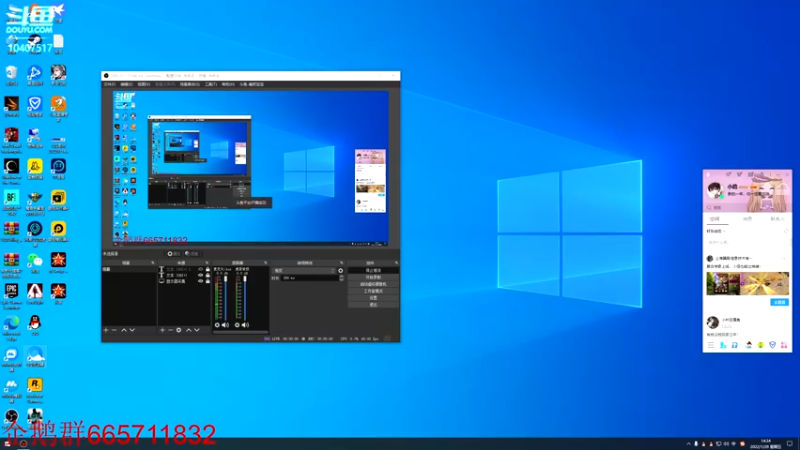Image resolution: width=800 pixels, height=450 pixels.
Task: Open the View menu in OBS
Action: pyautogui.click(x=144, y=84)
